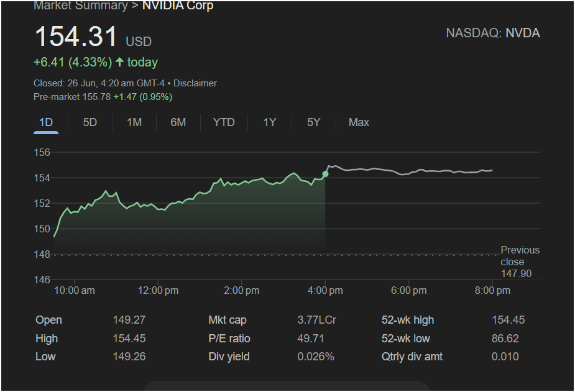575x392 pixels.
Task: Switch to the 5D chart range
Action: 90,122
